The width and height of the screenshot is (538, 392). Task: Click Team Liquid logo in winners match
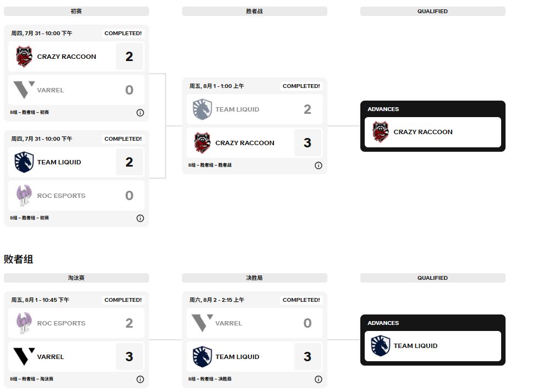click(x=202, y=109)
